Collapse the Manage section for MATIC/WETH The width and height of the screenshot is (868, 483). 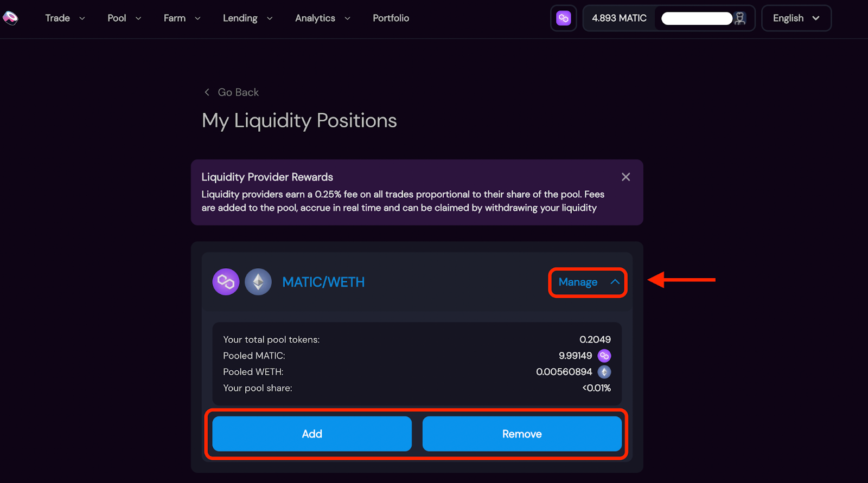click(x=588, y=282)
